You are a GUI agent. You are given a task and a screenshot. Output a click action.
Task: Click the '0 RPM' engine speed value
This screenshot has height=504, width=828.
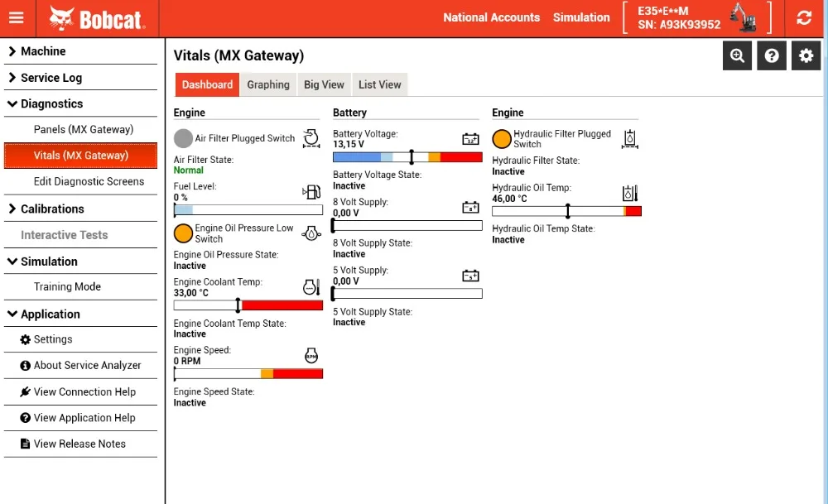click(x=187, y=361)
